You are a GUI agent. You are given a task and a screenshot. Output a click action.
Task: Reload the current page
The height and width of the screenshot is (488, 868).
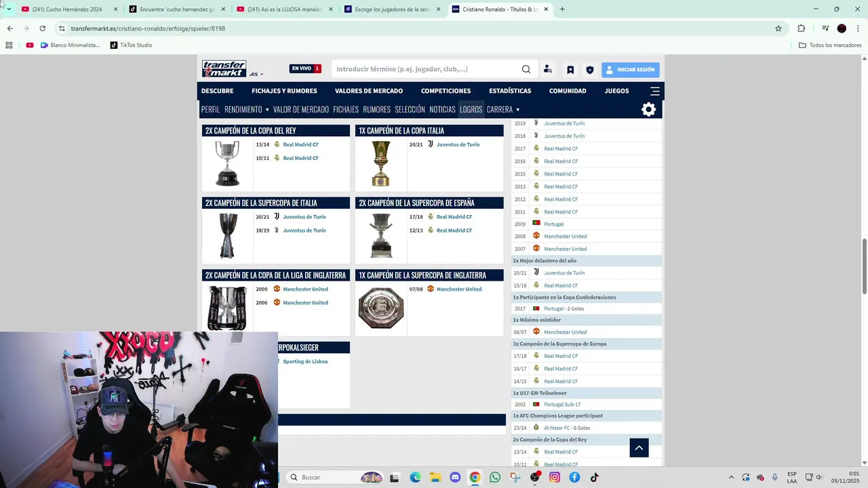tap(42, 28)
